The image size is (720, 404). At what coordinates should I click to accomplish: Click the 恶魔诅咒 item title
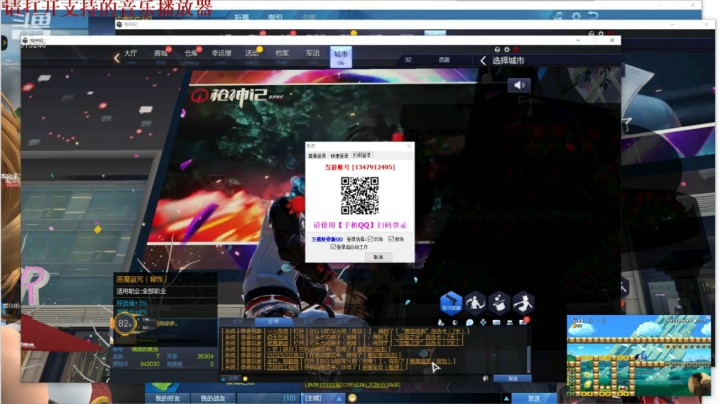[x=141, y=279]
